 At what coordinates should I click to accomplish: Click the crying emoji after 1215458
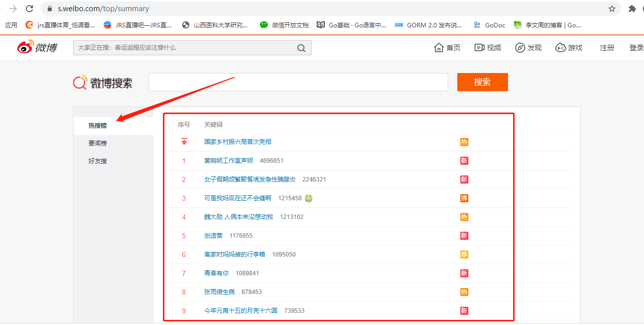(309, 198)
